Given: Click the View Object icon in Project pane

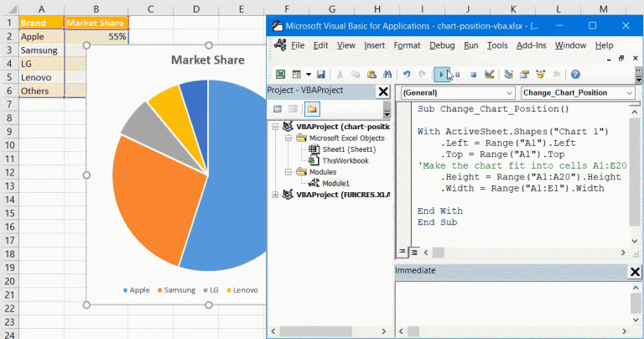Looking at the screenshot, I should point(293,109).
